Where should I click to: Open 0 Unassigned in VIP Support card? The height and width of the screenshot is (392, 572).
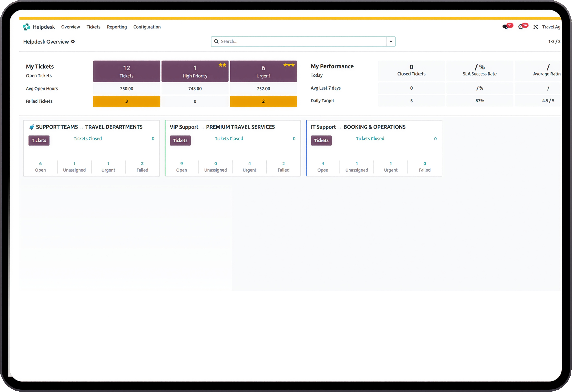[x=216, y=167]
